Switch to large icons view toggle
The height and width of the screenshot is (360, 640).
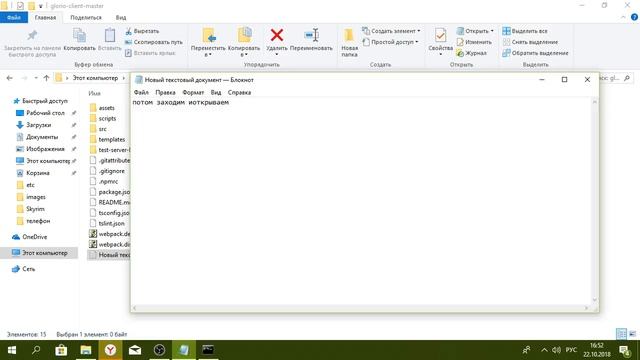click(633, 334)
